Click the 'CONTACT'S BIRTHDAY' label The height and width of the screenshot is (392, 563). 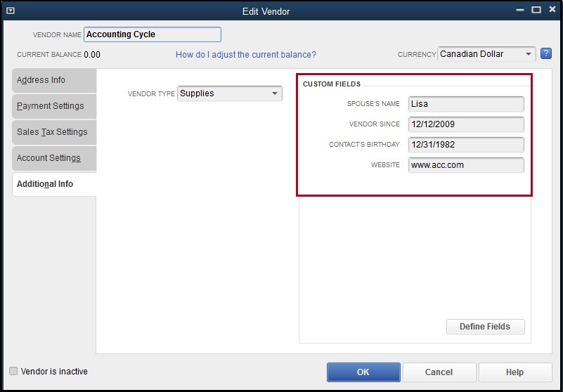(365, 145)
